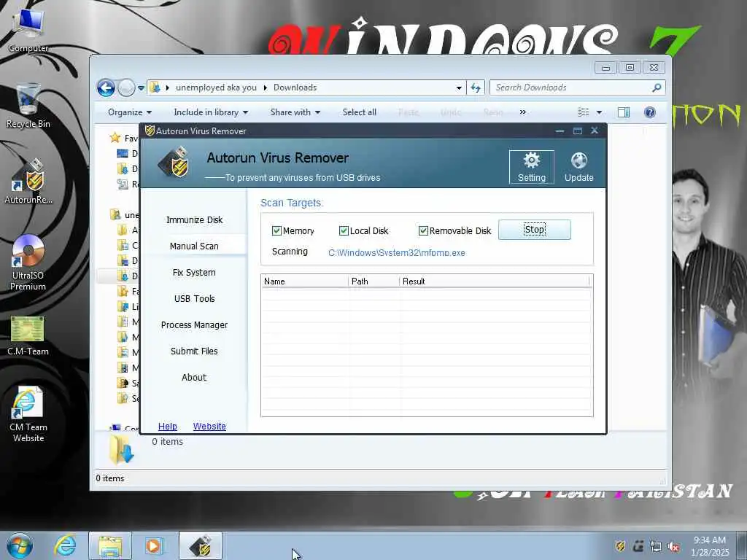The image size is (747, 560).
Task: Open the Website link
Action: pos(209,426)
